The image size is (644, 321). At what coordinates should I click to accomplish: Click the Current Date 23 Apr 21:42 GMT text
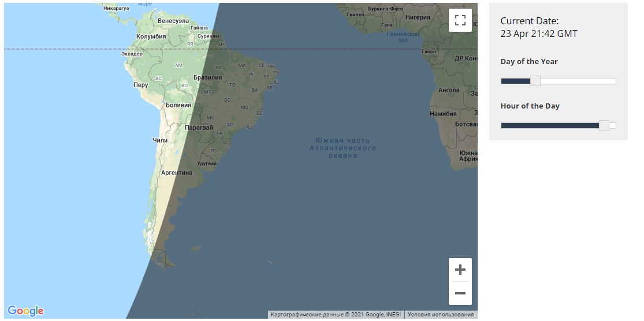tap(539, 28)
